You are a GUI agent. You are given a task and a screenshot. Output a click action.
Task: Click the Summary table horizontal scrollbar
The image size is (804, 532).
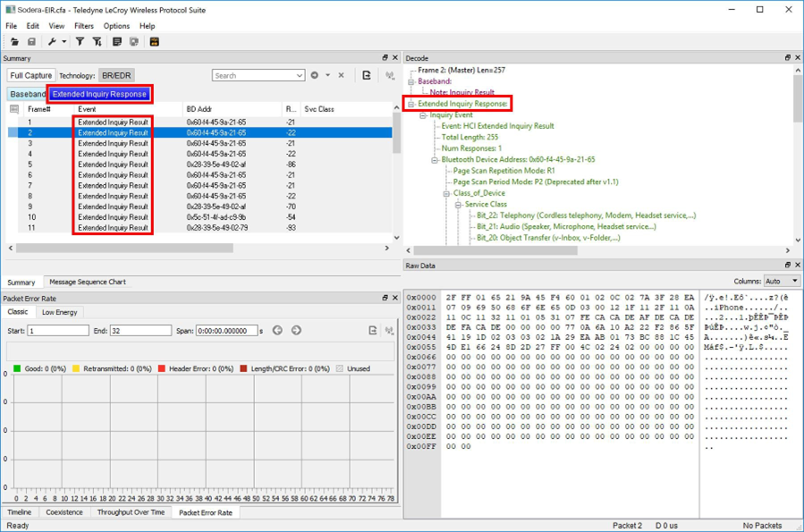(124, 248)
